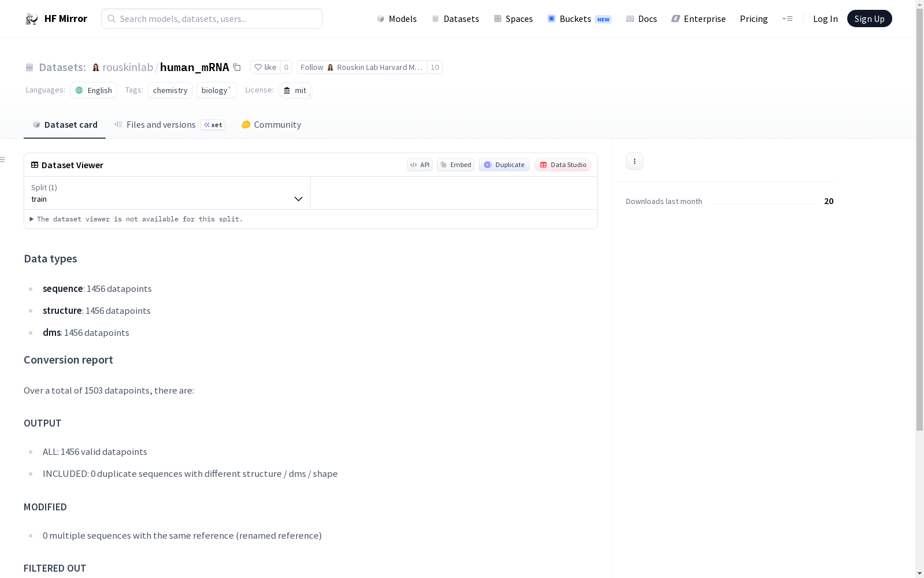
Task: Open the three-dot options menu in sidebar
Action: pyautogui.click(x=635, y=161)
